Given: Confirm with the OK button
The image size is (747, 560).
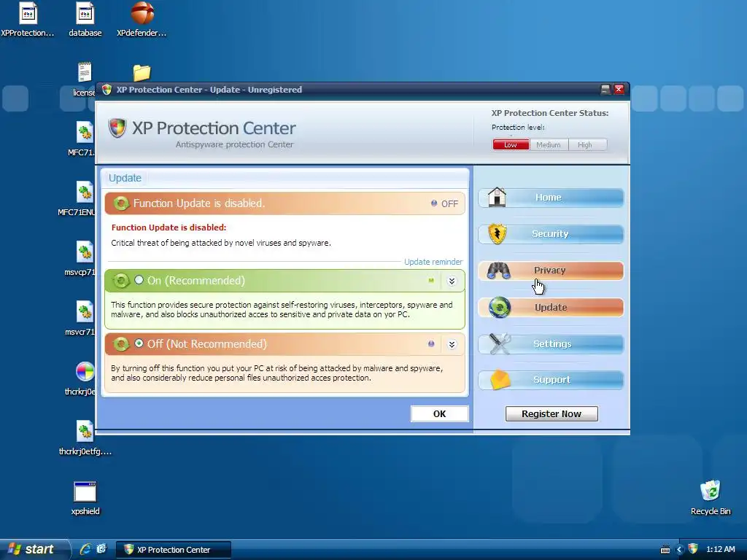Looking at the screenshot, I should 439,414.
